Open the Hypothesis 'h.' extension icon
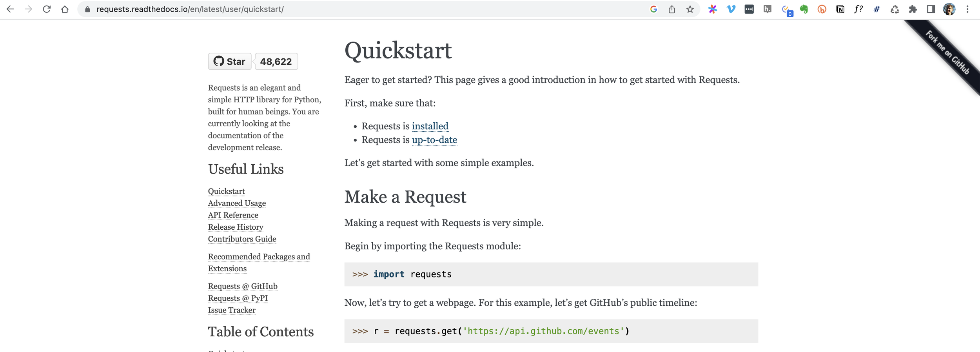Image resolution: width=980 pixels, height=352 pixels. coord(768,9)
